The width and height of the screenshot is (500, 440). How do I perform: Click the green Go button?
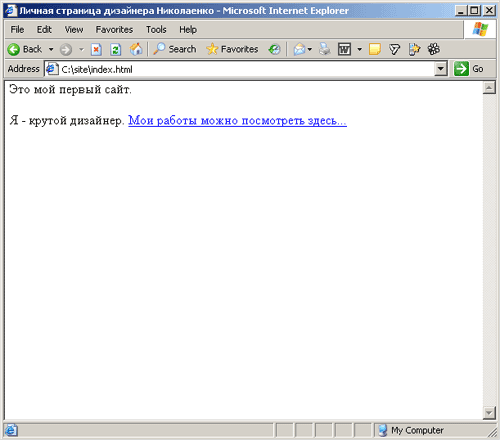(469, 69)
